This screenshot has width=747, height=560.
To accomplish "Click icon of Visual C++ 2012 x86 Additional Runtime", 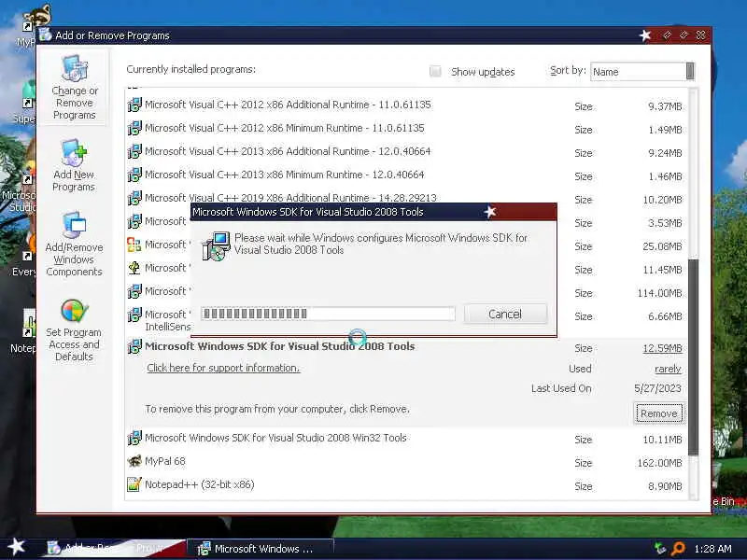I will (134, 105).
